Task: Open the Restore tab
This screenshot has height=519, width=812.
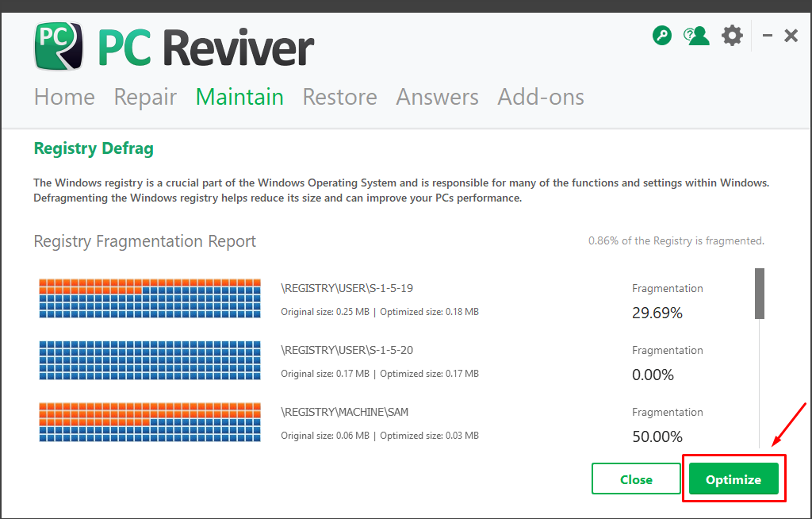Action: pos(339,97)
